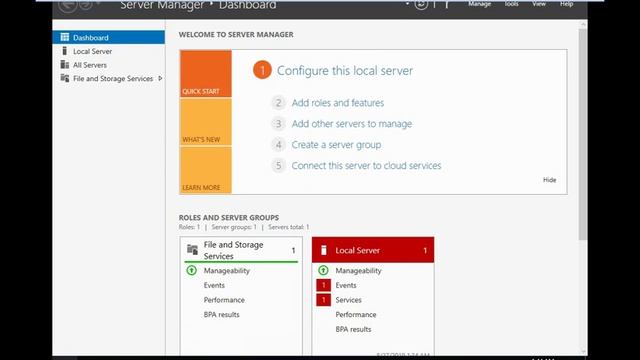
Task: Click red Events alert badge in Local Server
Action: 324,285
